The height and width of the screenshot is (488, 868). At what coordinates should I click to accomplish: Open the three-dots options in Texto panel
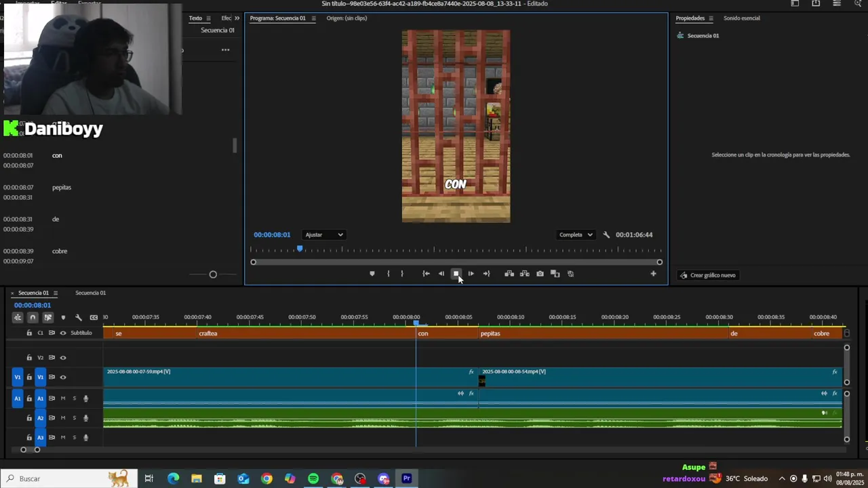(225, 49)
